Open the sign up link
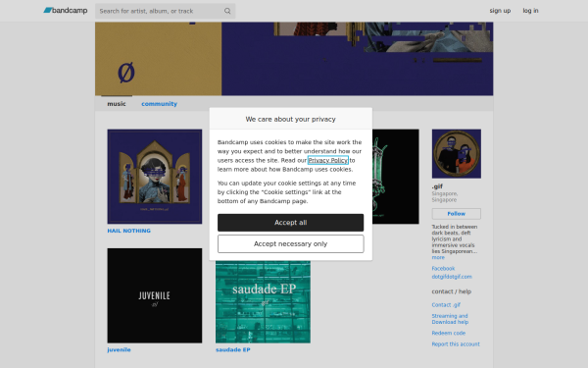 pyautogui.click(x=500, y=11)
